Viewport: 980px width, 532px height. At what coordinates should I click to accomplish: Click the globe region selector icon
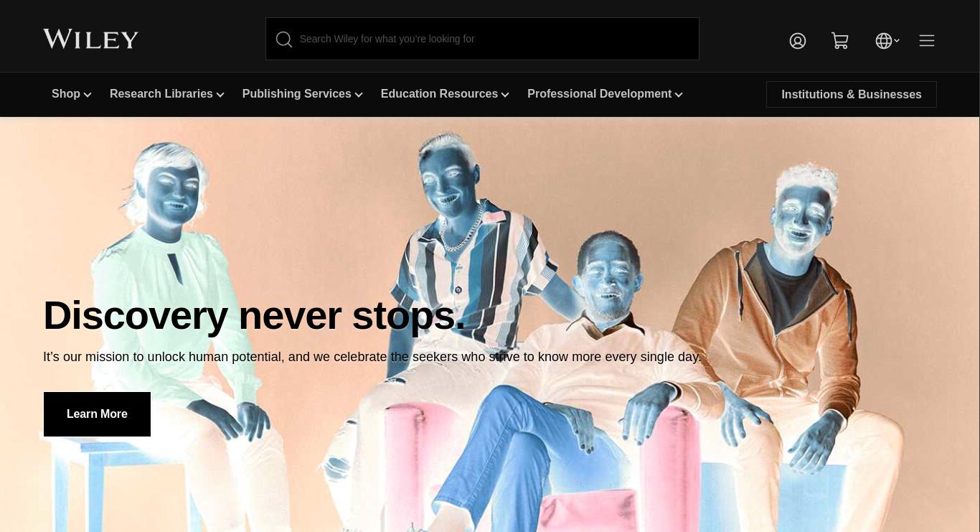click(x=884, y=41)
